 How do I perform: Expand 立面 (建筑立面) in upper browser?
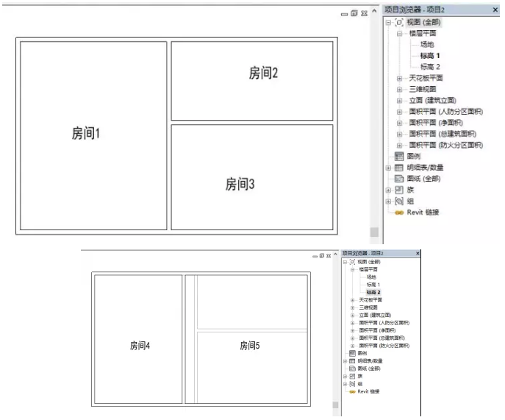400,100
